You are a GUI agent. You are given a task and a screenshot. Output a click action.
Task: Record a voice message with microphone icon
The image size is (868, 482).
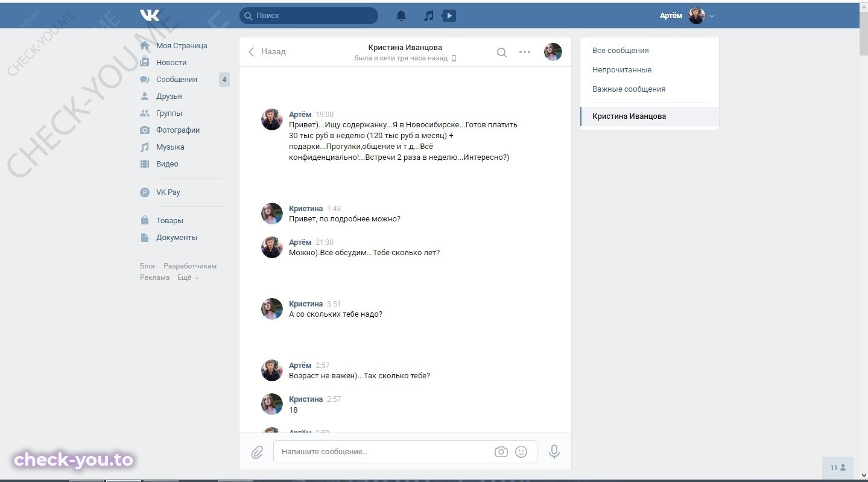(554, 452)
